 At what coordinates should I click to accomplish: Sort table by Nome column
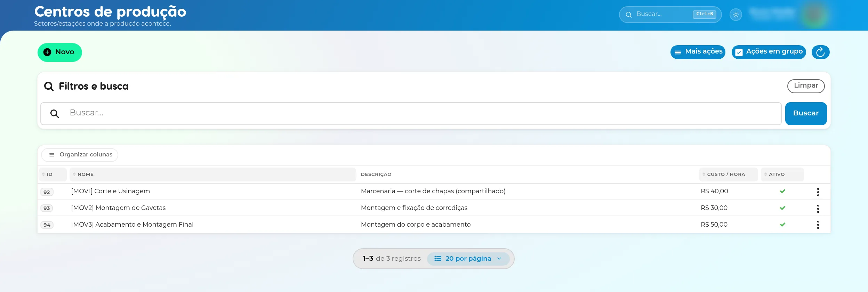(x=212, y=175)
